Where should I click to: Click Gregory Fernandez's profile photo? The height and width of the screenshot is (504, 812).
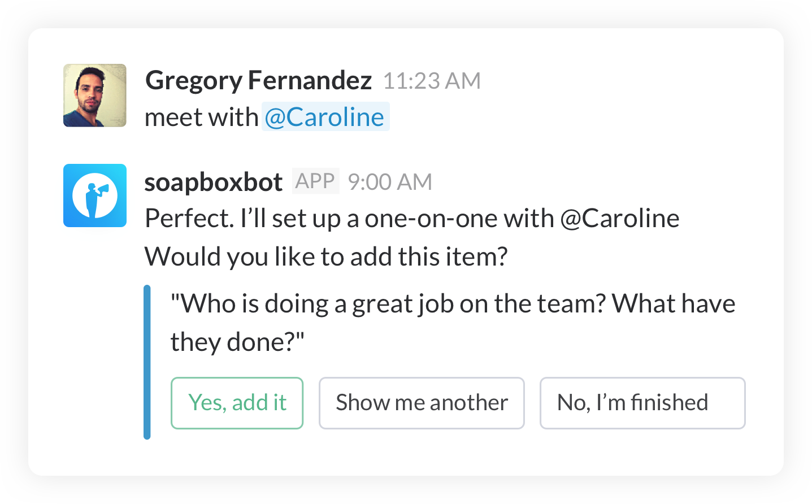[x=95, y=95]
